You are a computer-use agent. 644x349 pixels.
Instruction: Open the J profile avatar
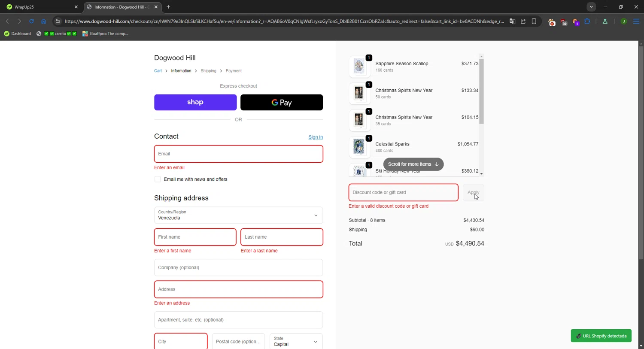point(624,21)
